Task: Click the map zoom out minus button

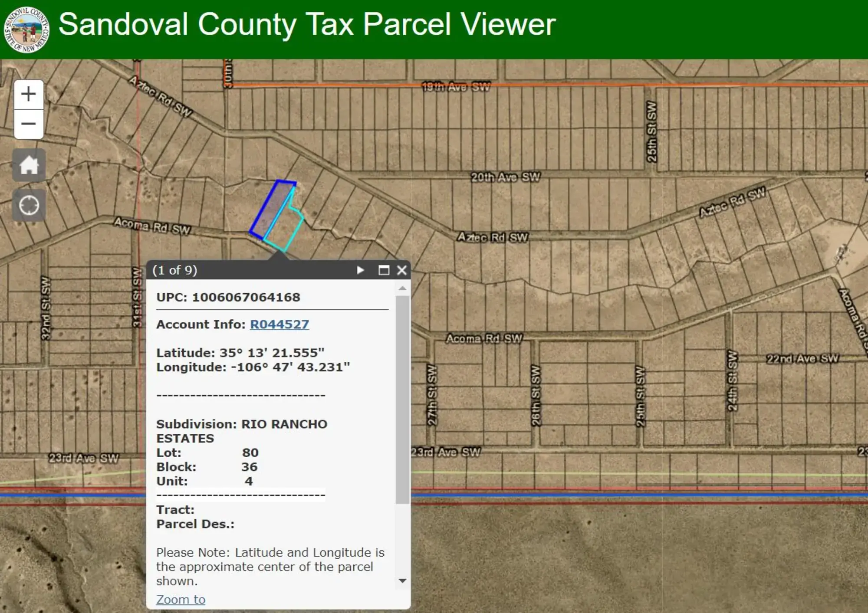Action: (29, 124)
